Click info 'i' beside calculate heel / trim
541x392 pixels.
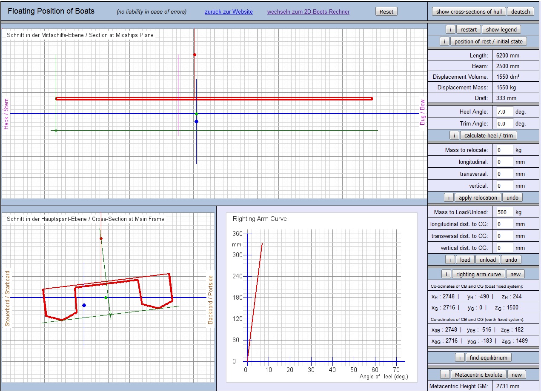tap(454, 135)
